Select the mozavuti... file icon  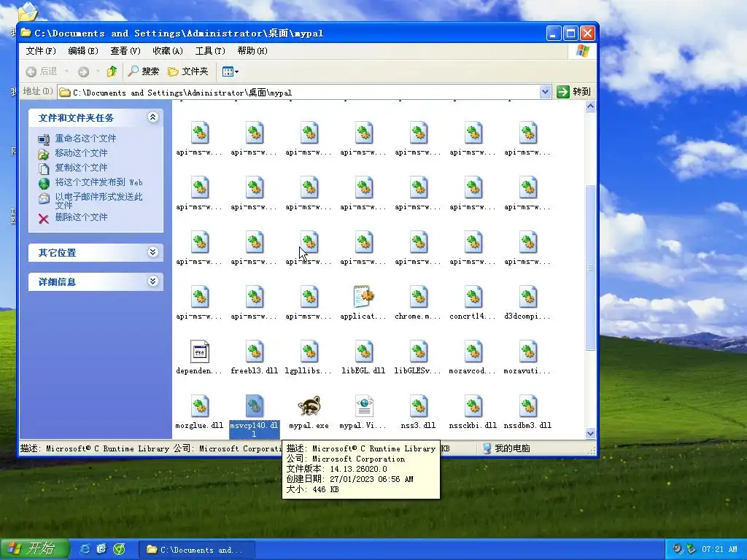click(528, 351)
